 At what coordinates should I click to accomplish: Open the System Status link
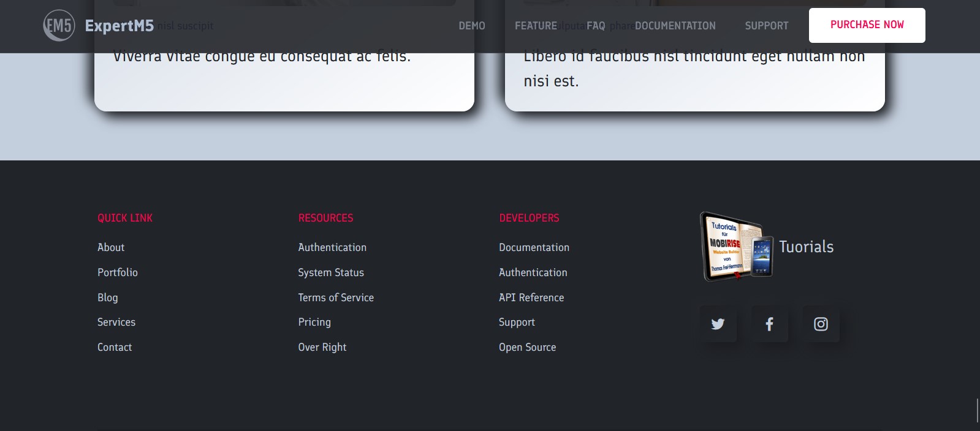tap(331, 272)
